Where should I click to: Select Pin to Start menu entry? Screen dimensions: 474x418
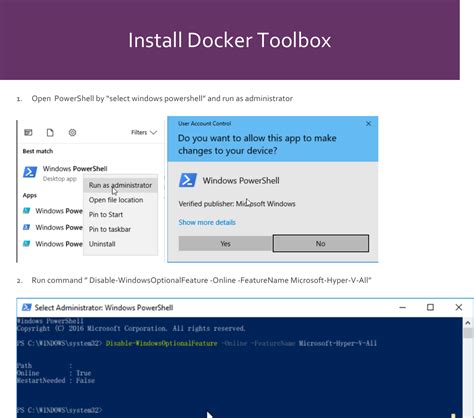(106, 215)
